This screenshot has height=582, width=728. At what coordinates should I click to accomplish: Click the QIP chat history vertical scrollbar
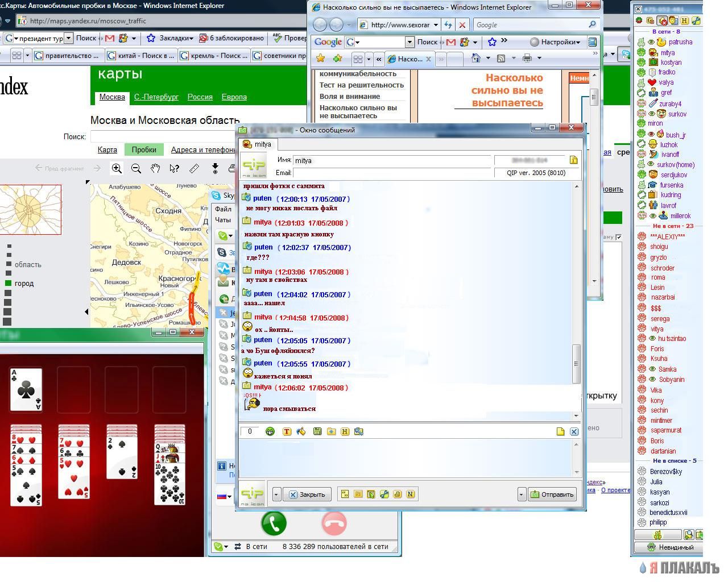pyautogui.click(x=576, y=302)
